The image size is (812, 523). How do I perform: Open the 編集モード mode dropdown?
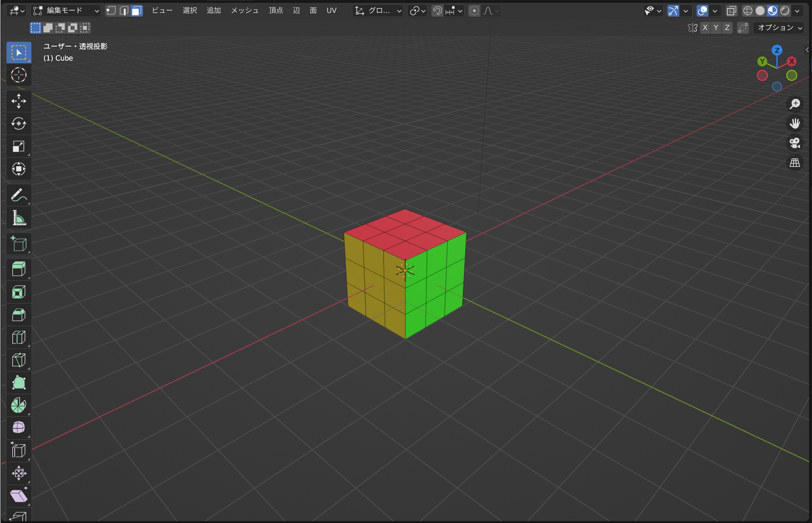pos(66,11)
